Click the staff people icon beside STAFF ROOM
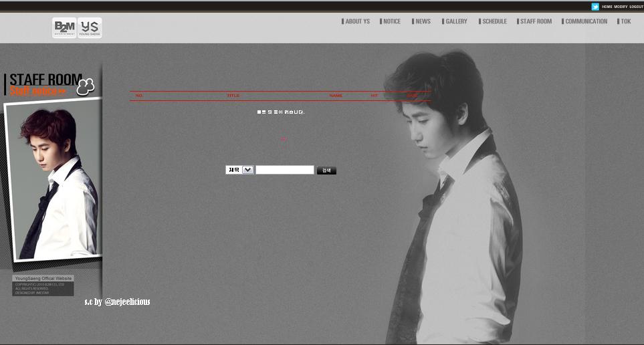This screenshot has height=345, width=644. click(x=86, y=87)
